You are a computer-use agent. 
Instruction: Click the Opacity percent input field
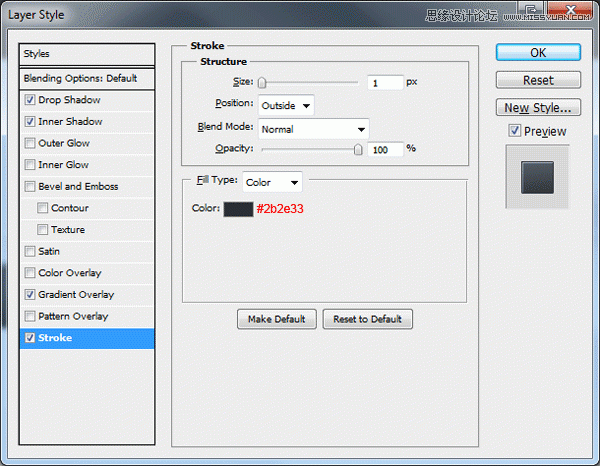(385, 150)
